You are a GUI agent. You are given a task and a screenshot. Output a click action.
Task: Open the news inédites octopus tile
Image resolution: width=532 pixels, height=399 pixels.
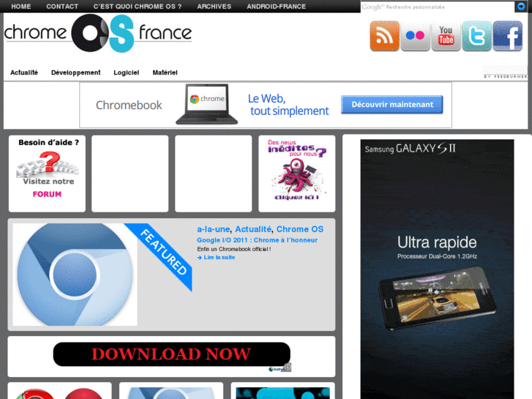click(297, 174)
